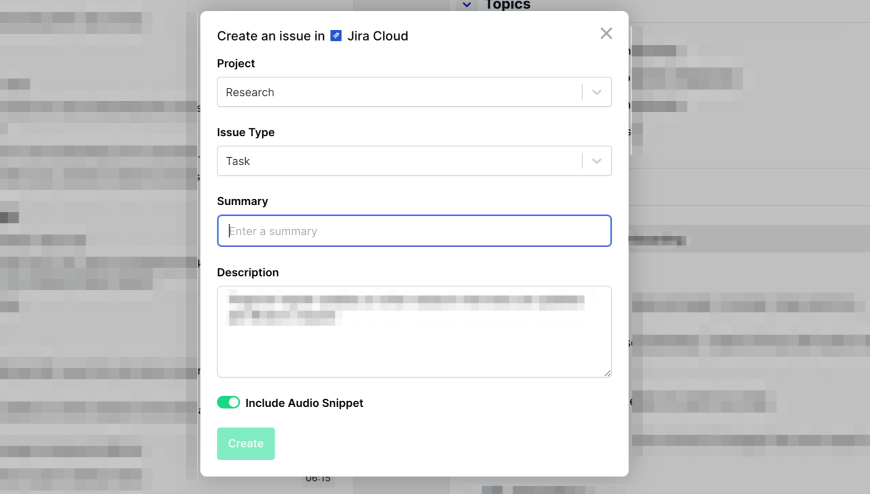Screen dimensions: 870x494
Task: Toggle the Include Audio Snippet switch
Action: [228, 402]
